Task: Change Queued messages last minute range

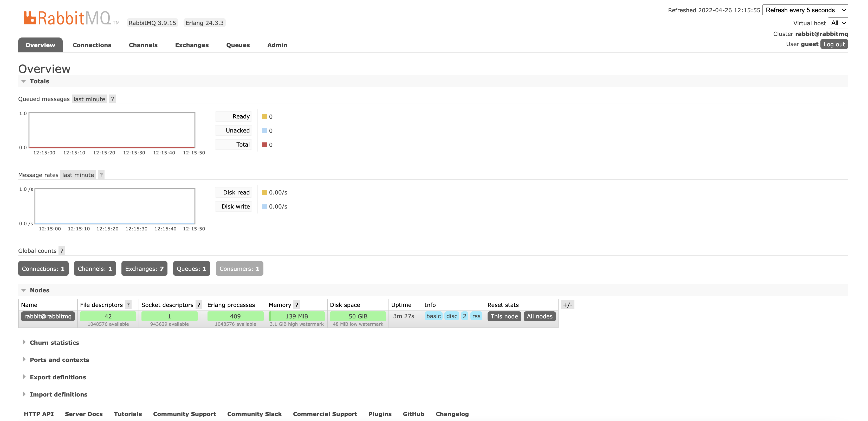Action: (x=89, y=99)
